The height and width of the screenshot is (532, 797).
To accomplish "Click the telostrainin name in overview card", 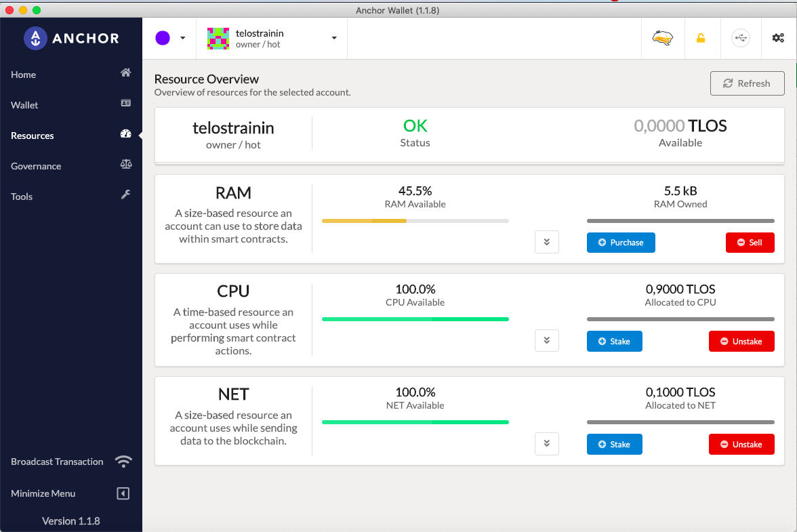I will (x=233, y=128).
